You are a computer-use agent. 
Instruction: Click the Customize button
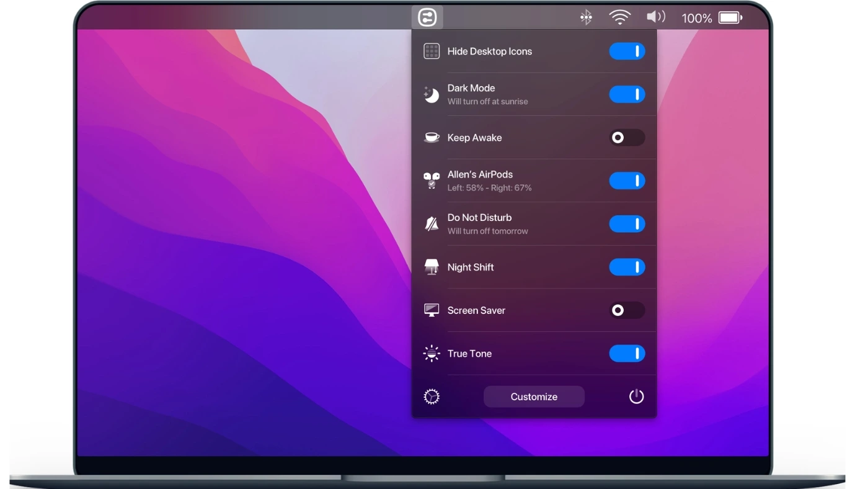[x=534, y=397]
